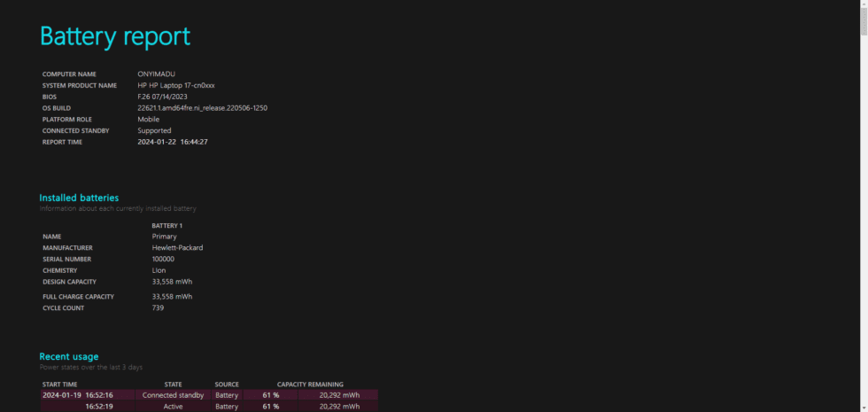Select BIOS value F.26 07/14/2023
868x412 pixels.
163,97
